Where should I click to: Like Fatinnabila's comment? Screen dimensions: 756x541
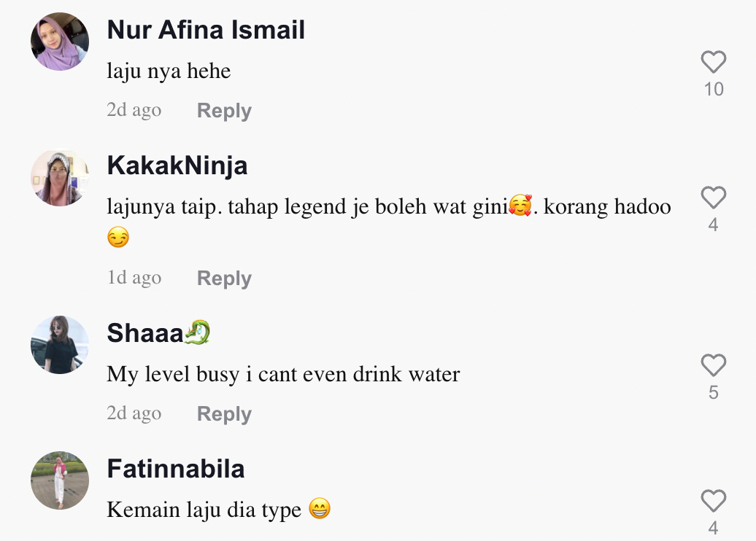[x=713, y=501]
